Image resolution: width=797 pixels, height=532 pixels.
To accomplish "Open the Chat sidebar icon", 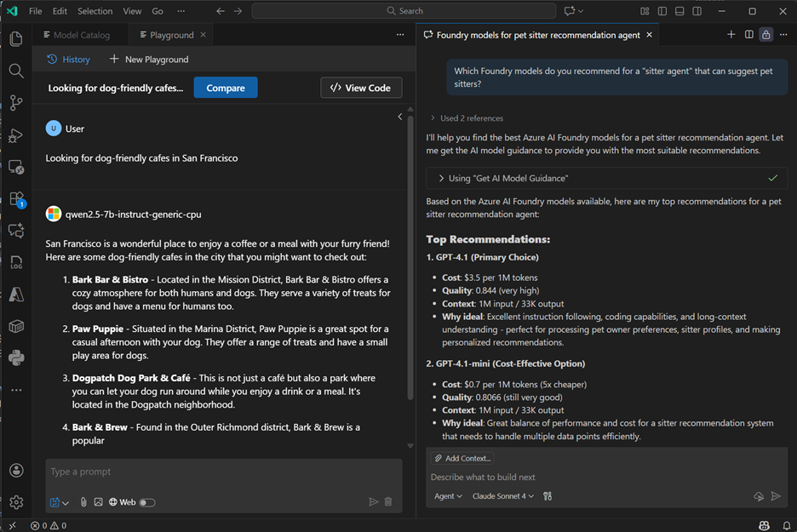I will (16, 231).
